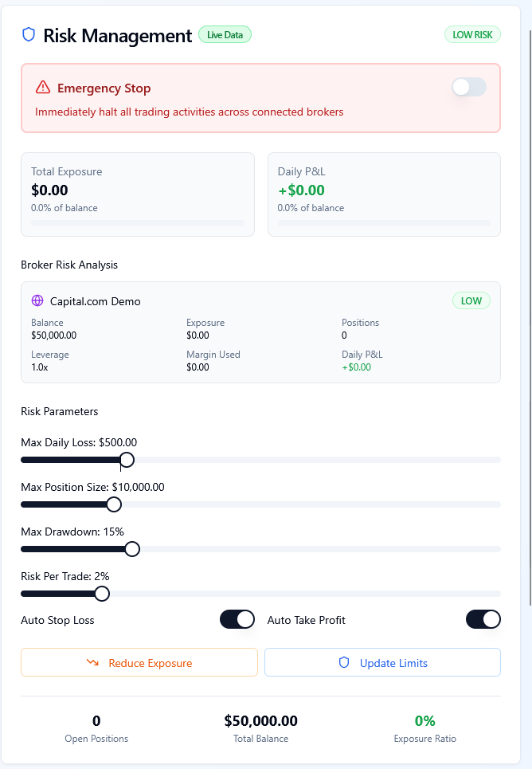Click the globe icon next to Capital.com Demo
Viewport: 532px width, 769px height.
pyautogui.click(x=37, y=301)
